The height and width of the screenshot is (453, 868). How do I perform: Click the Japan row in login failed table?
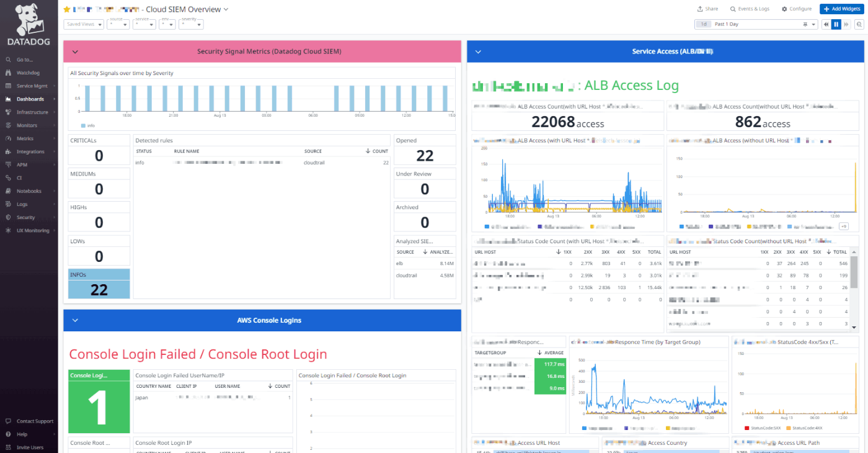213,397
